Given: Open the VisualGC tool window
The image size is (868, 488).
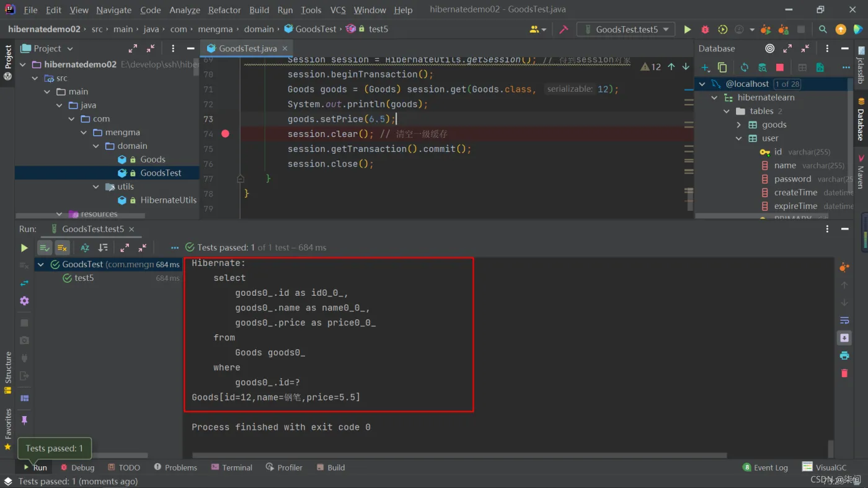Looking at the screenshot, I should pos(825,468).
